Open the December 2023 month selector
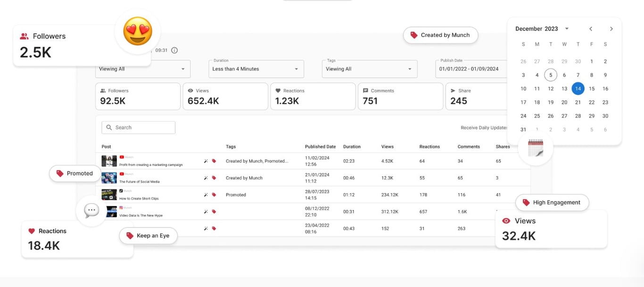644x287 pixels. 542,29
